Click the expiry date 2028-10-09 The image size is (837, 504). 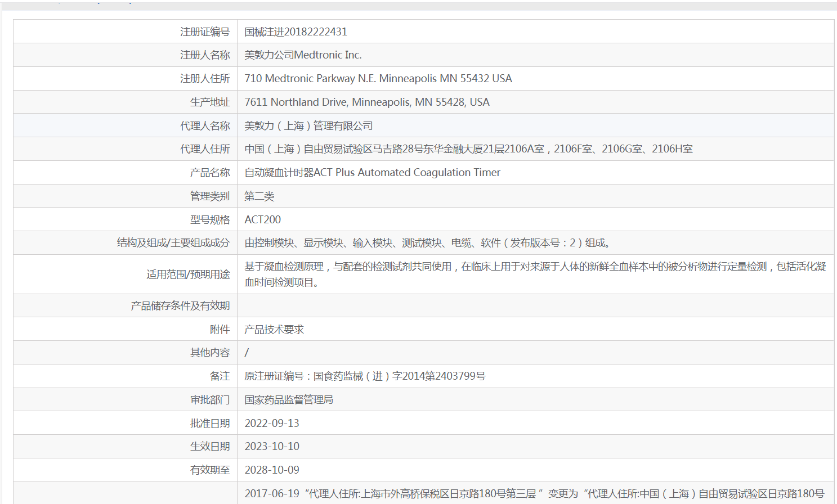272,470
